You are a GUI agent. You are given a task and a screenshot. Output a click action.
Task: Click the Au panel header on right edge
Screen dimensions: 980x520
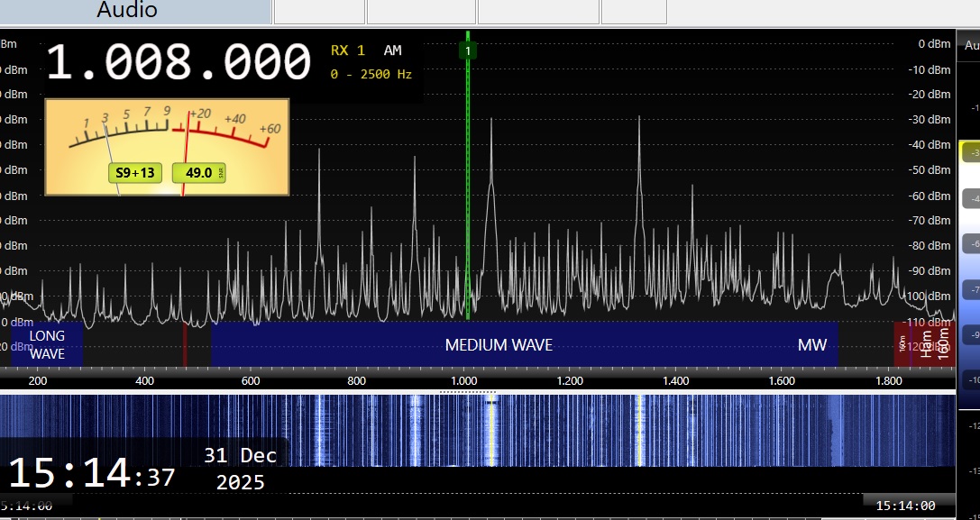(x=970, y=43)
